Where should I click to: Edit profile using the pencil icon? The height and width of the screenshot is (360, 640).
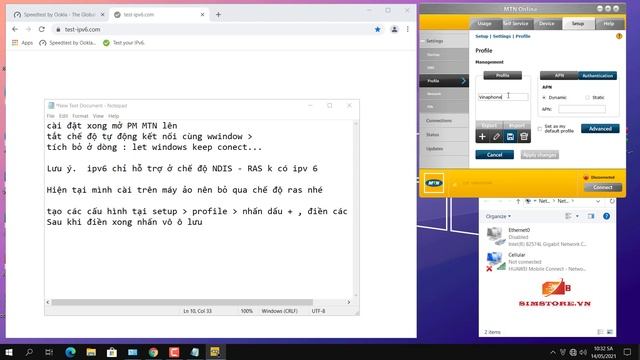coord(496,137)
